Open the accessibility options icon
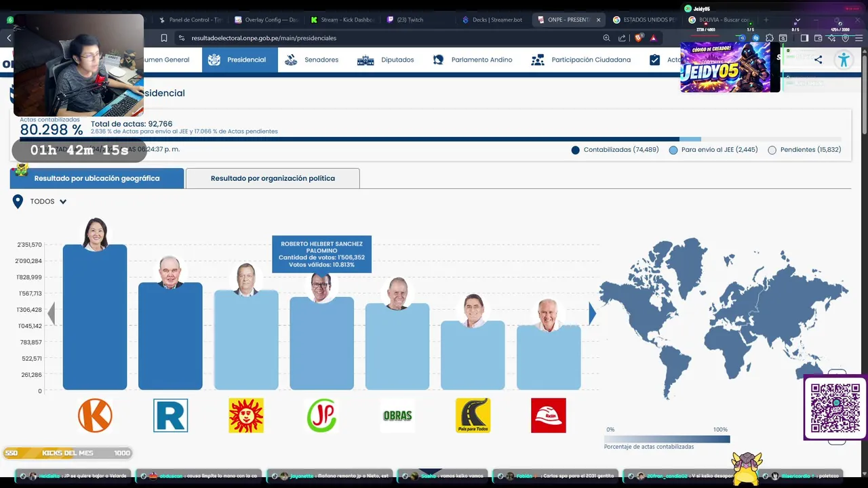868x488 pixels. pyautogui.click(x=844, y=60)
